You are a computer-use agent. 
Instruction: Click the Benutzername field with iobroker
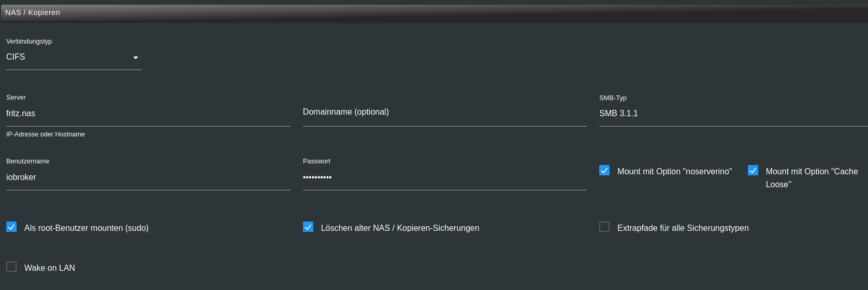(148, 177)
